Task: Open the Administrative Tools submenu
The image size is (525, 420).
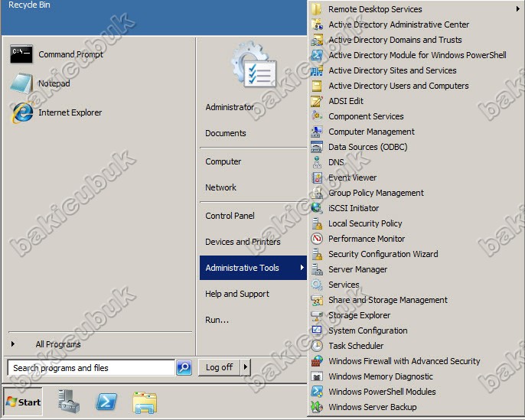Action: click(x=253, y=268)
